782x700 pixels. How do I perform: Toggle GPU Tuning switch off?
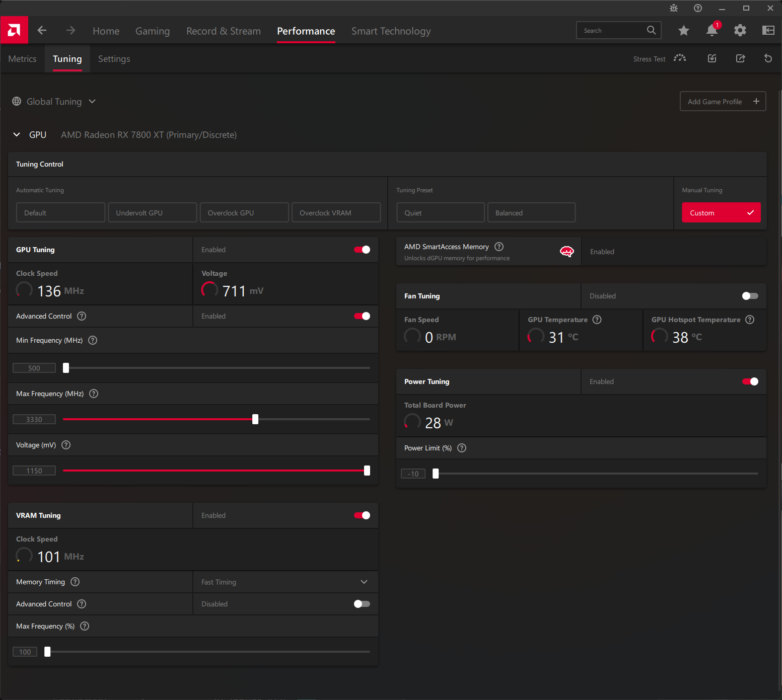pos(362,250)
